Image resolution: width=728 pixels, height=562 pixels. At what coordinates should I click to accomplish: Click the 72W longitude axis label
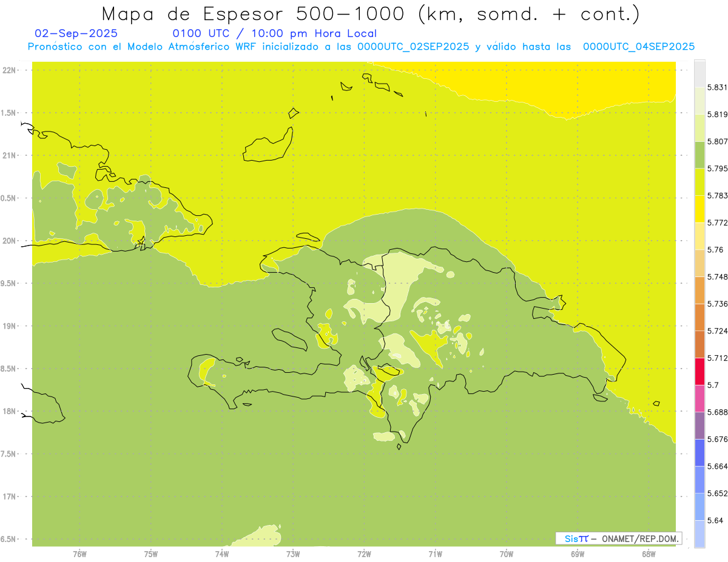tap(364, 554)
